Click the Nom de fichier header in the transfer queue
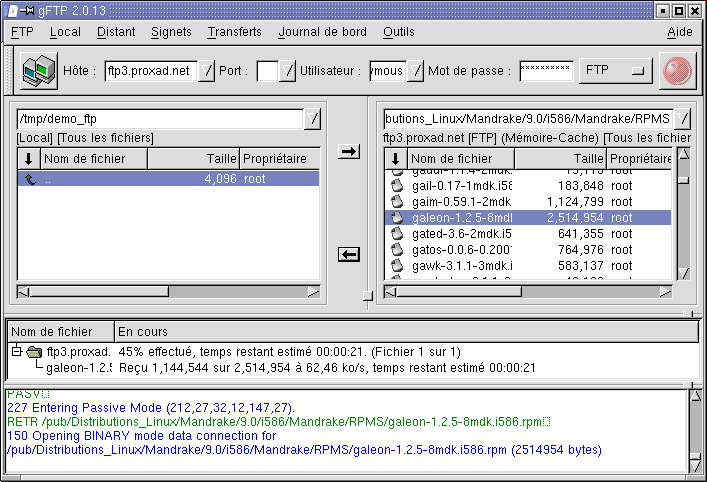 coord(61,332)
